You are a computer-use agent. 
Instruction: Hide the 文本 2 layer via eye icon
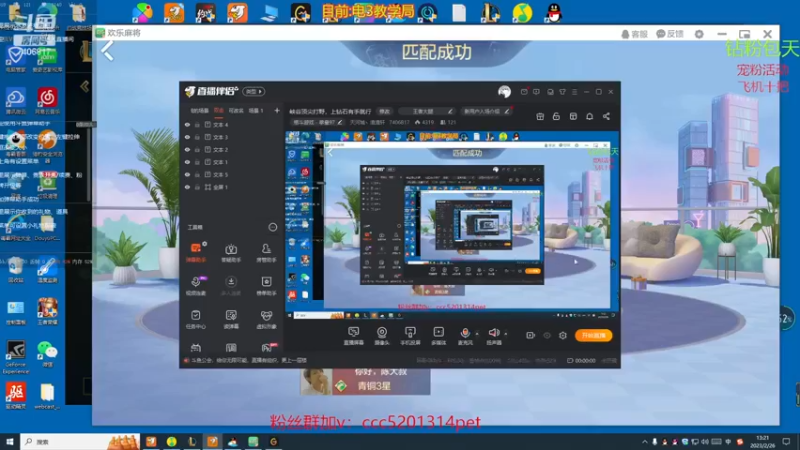187,149
